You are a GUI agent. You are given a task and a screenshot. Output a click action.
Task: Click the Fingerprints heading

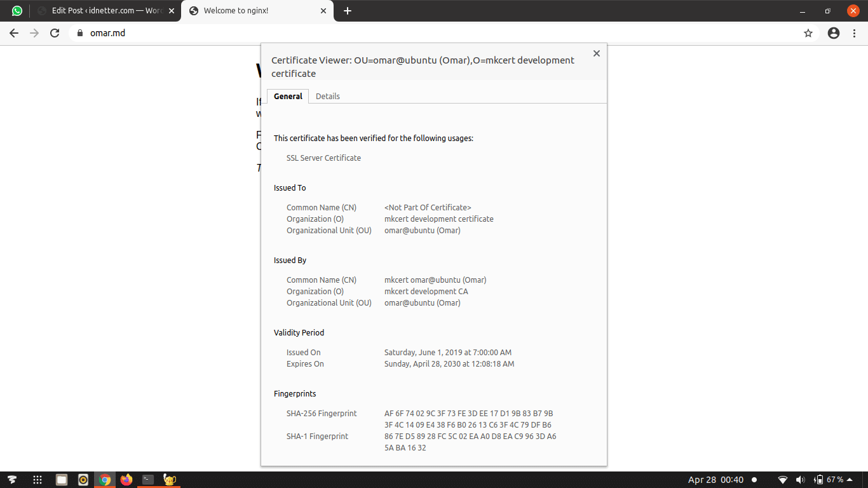[295, 393]
